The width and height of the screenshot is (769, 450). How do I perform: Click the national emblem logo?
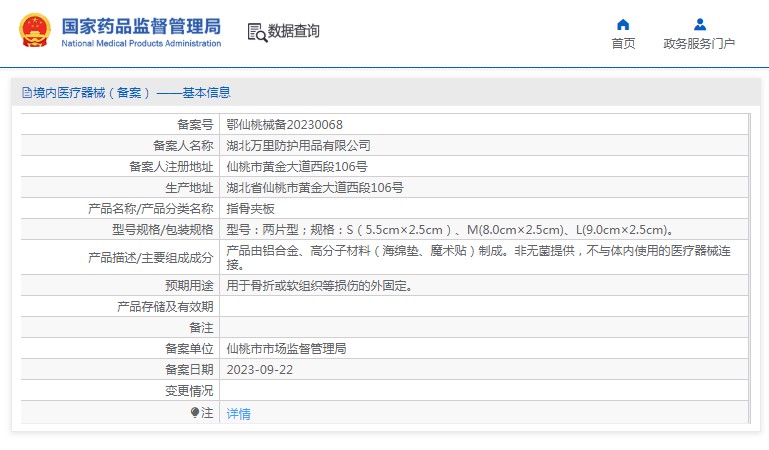[35, 30]
